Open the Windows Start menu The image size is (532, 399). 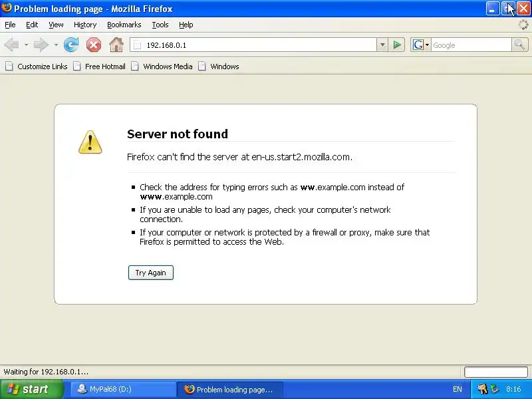[x=31, y=389]
